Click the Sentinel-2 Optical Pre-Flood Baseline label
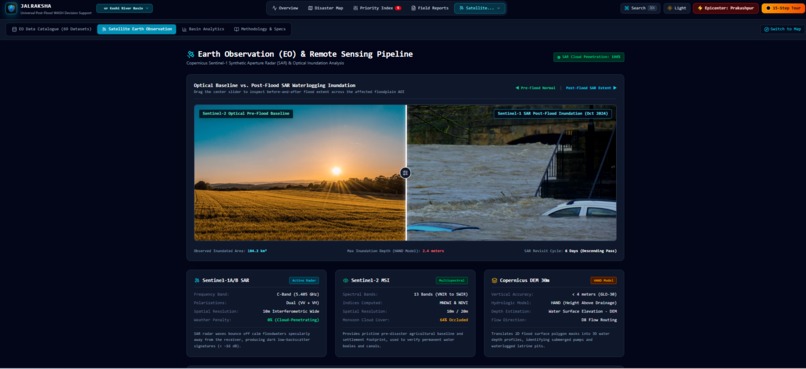This screenshot has height=369, width=806. click(246, 114)
